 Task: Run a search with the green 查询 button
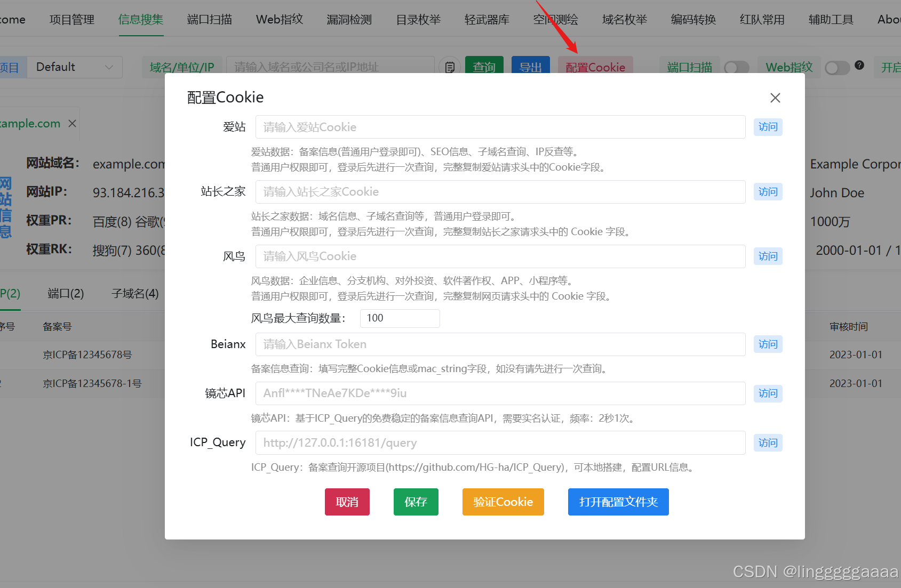[484, 67]
